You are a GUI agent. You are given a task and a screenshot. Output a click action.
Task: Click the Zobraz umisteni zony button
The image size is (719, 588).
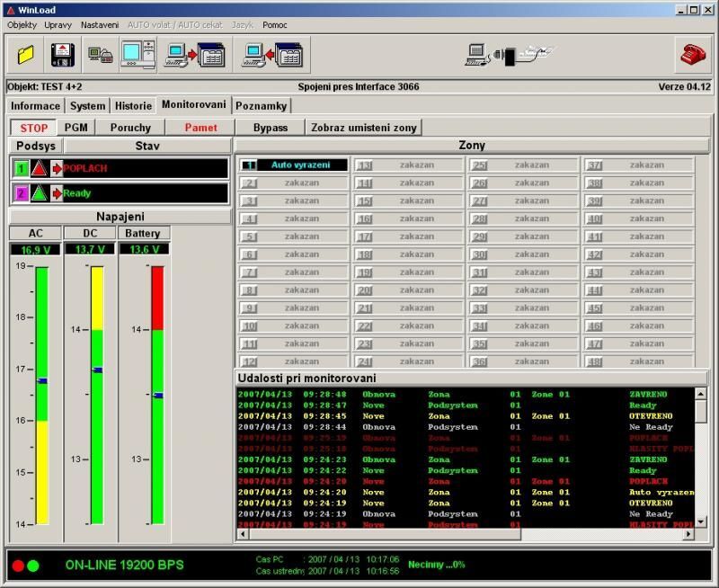364,128
